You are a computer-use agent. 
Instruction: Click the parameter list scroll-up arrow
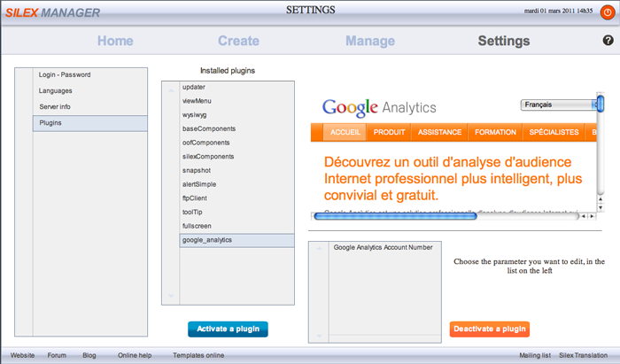[319, 248]
